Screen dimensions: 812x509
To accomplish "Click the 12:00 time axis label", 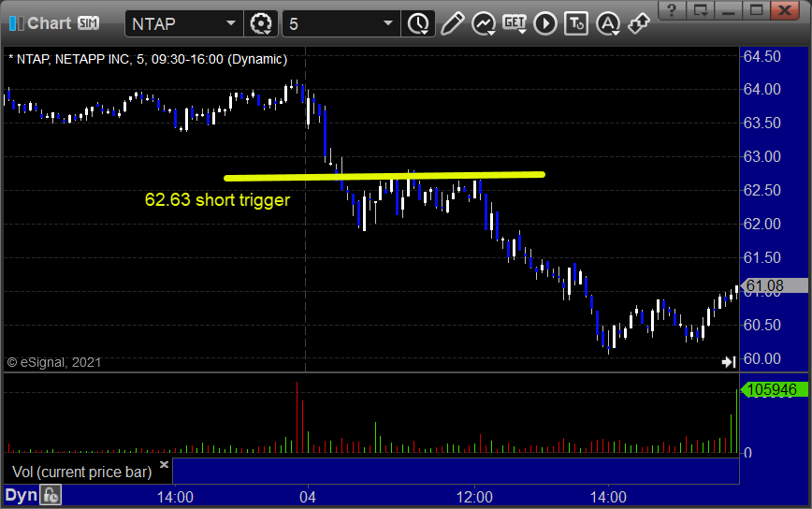I will 474,498.
